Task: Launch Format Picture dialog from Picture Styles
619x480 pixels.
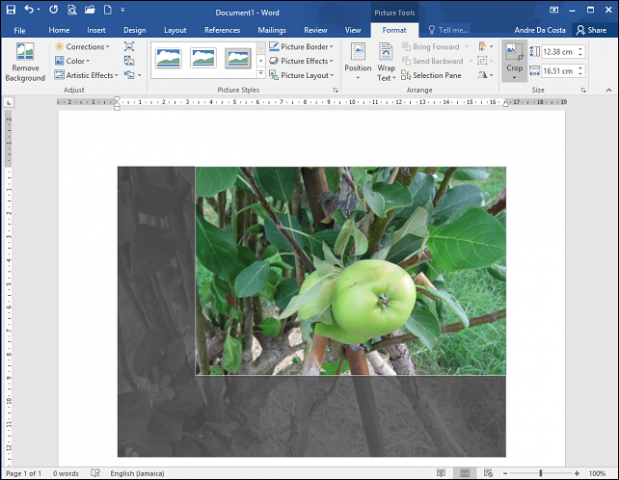Action: click(335, 90)
